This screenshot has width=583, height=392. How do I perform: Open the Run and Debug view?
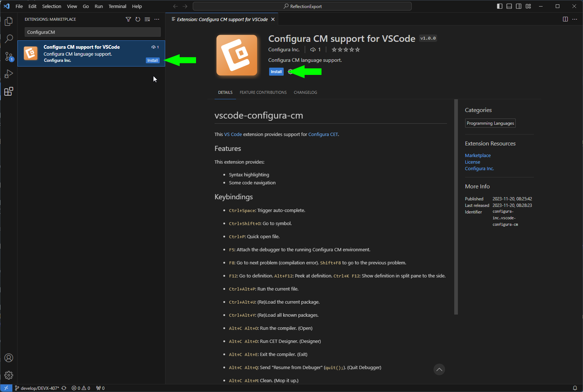(9, 74)
